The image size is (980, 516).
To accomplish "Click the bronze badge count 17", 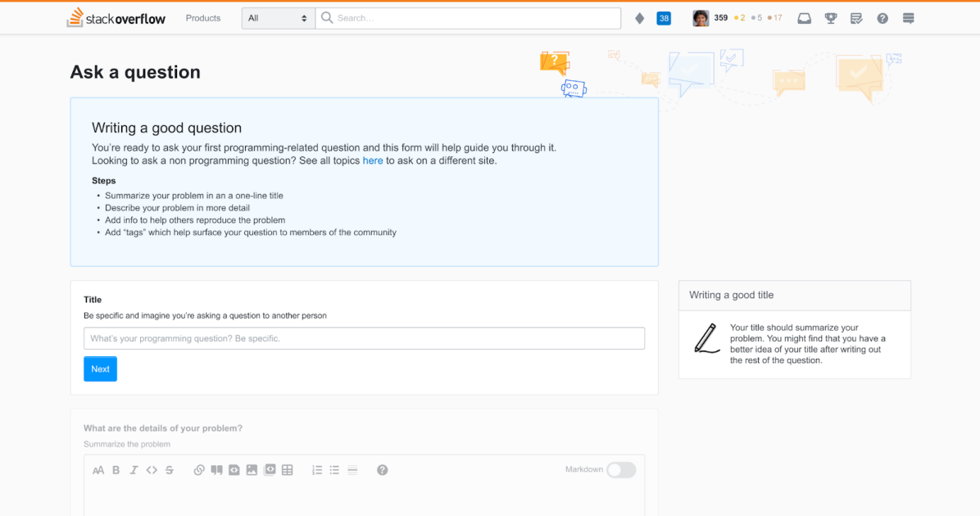I will click(x=775, y=18).
